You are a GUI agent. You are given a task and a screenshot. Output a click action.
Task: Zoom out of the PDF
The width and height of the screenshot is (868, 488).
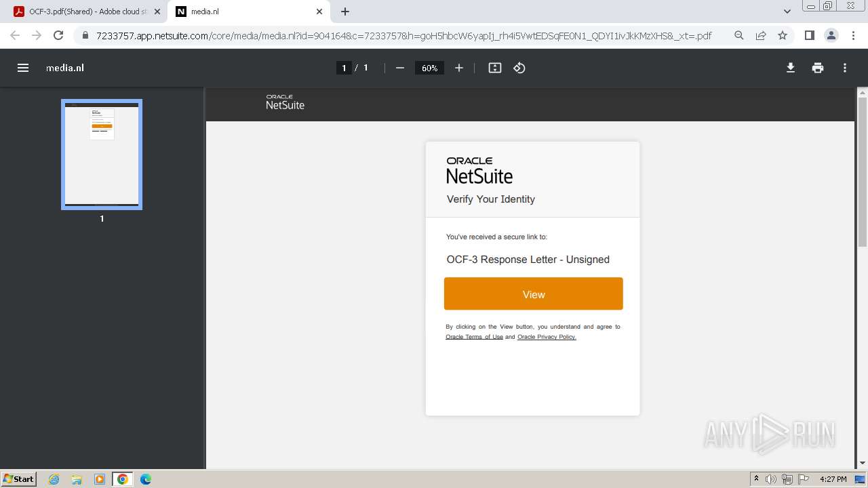400,68
